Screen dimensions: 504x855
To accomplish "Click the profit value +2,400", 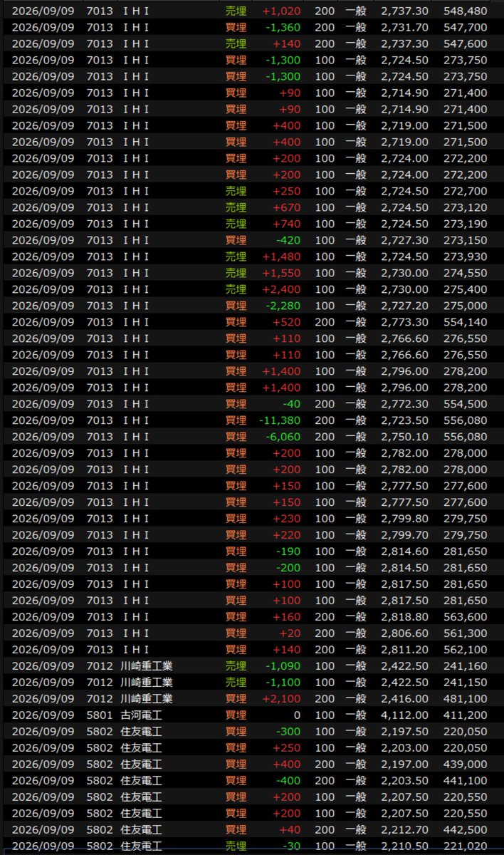I will (282, 289).
